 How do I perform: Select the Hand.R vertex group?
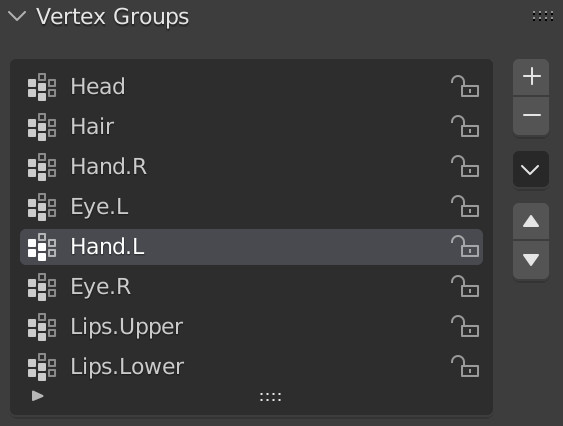coord(251,167)
